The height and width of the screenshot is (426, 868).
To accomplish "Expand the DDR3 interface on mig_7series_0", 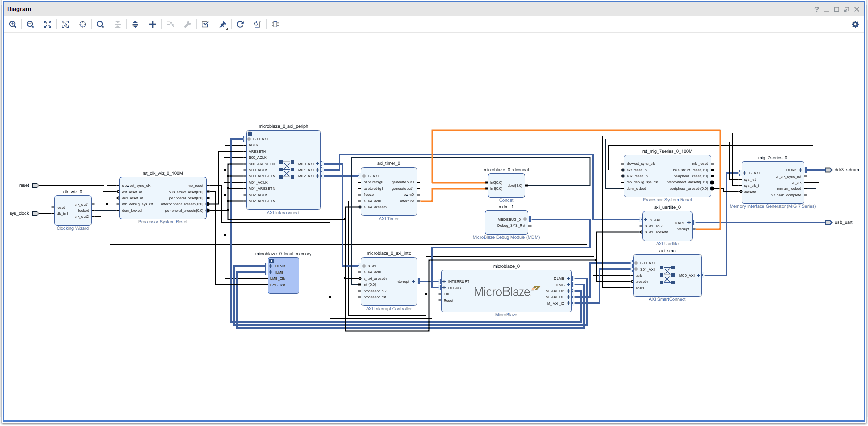I will coord(800,170).
